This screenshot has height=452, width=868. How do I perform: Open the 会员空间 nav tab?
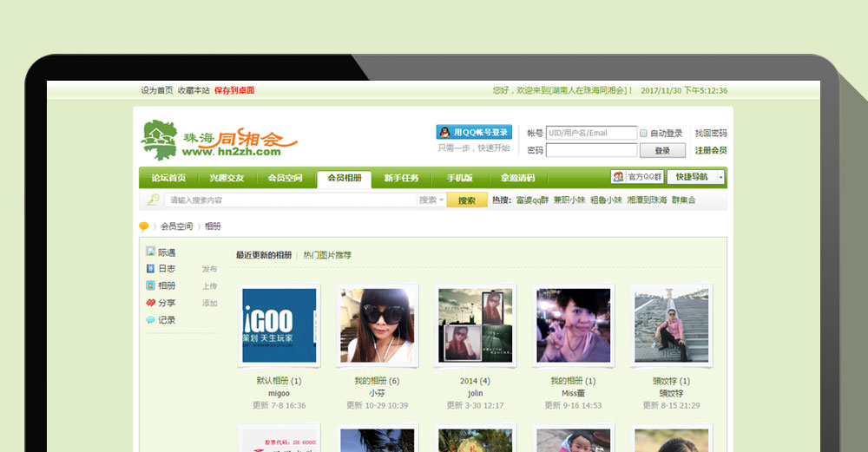click(285, 178)
